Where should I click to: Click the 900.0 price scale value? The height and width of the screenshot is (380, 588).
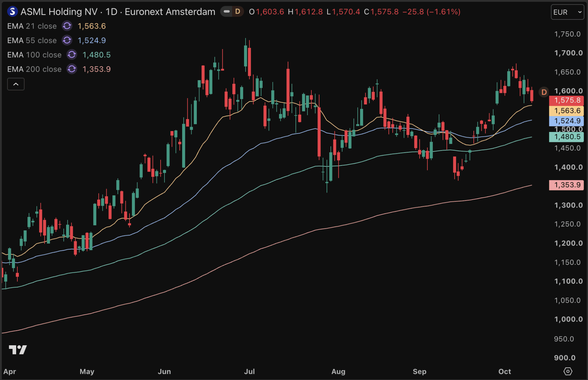(x=565, y=358)
